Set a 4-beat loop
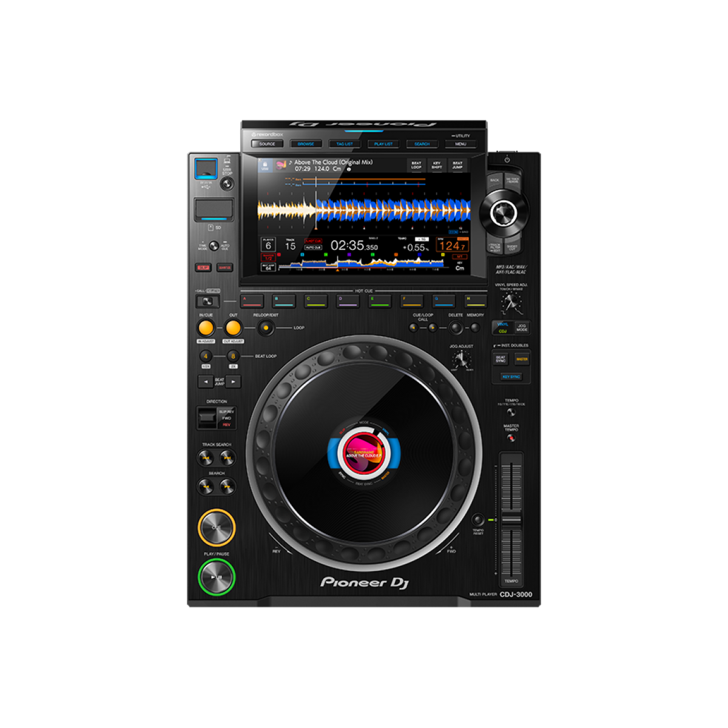The height and width of the screenshot is (728, 728). 206,357
